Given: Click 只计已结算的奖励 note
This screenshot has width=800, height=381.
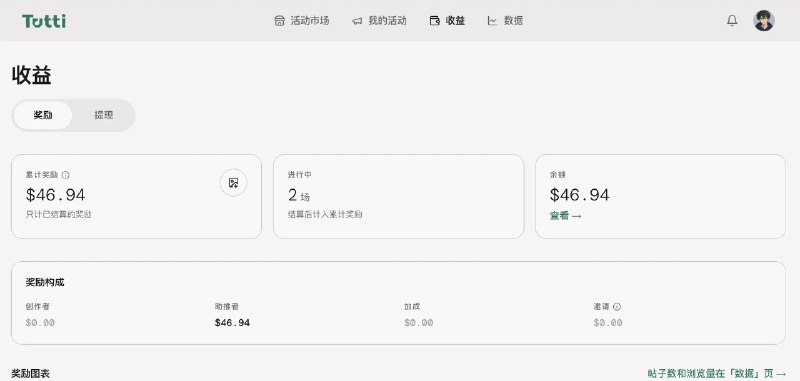Looking at the screenshot, I should [x=58, y=215].
